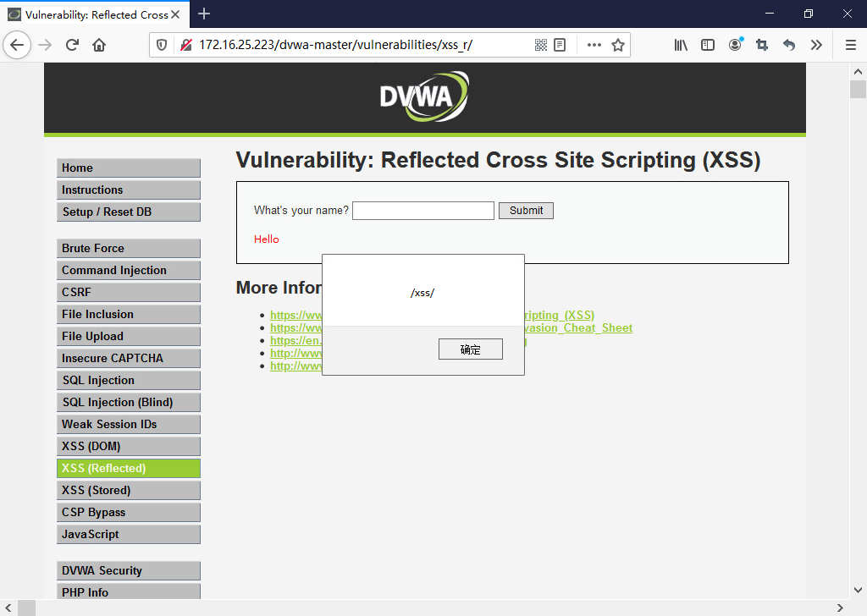Open fourth link starting http://www
The image size is (867, 616).
[x=295, y=353]
